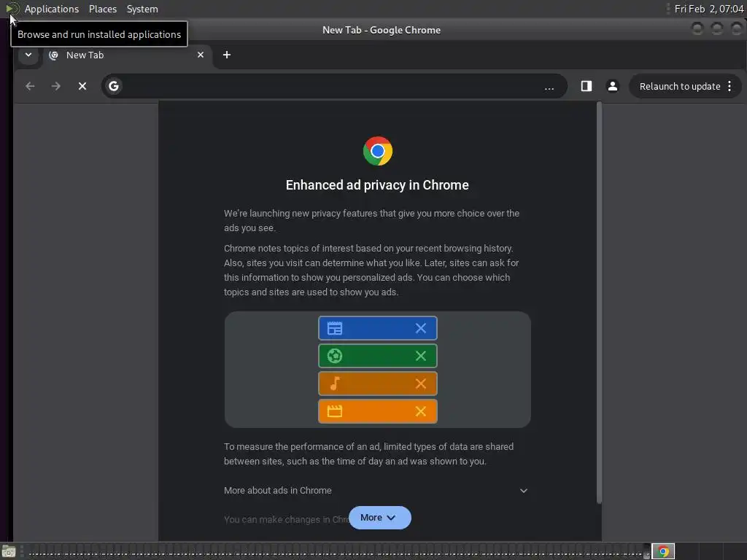Click the clock Fri Feb 2, 07:04
Image resolution: width=747 pixels, height=560 pixels.
click(709, 9)
